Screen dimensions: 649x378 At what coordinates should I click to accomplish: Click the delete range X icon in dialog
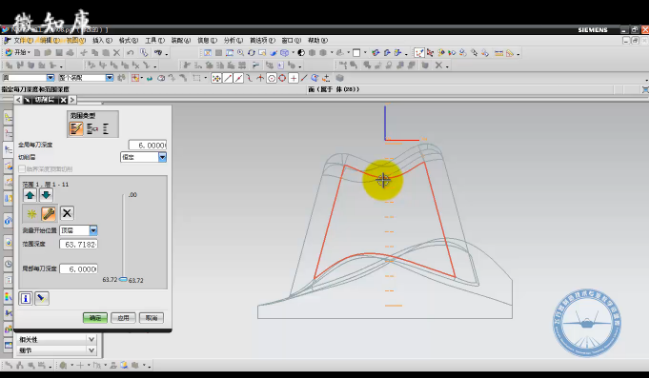(67, 213)
